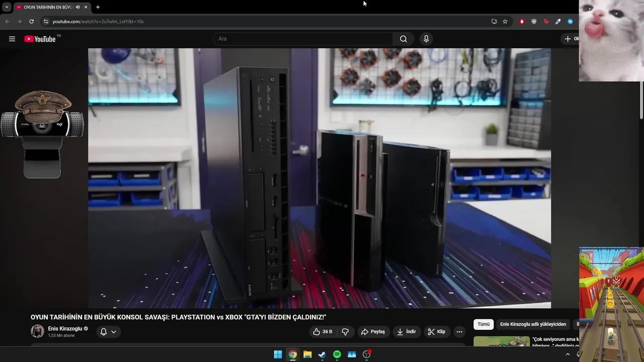Image resolution: width=644 pixels, height=362 pixels.
Task: Open the grey shield extension
Action: tap(534, 22)
